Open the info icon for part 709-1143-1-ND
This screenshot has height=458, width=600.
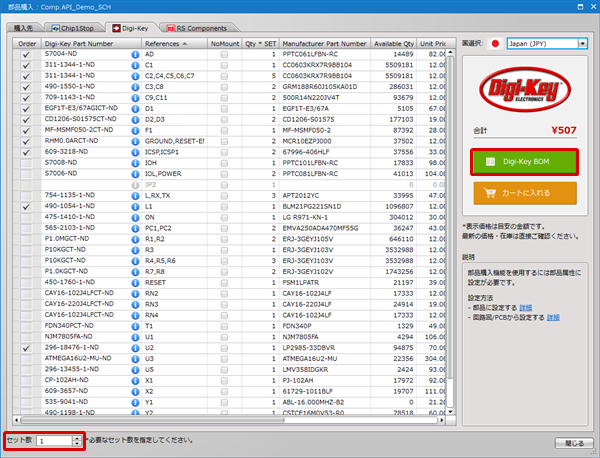[135, 98]
